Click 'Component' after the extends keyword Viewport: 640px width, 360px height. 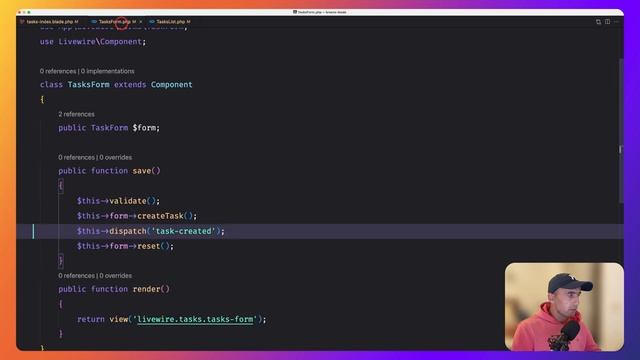[x=171, y=84]
